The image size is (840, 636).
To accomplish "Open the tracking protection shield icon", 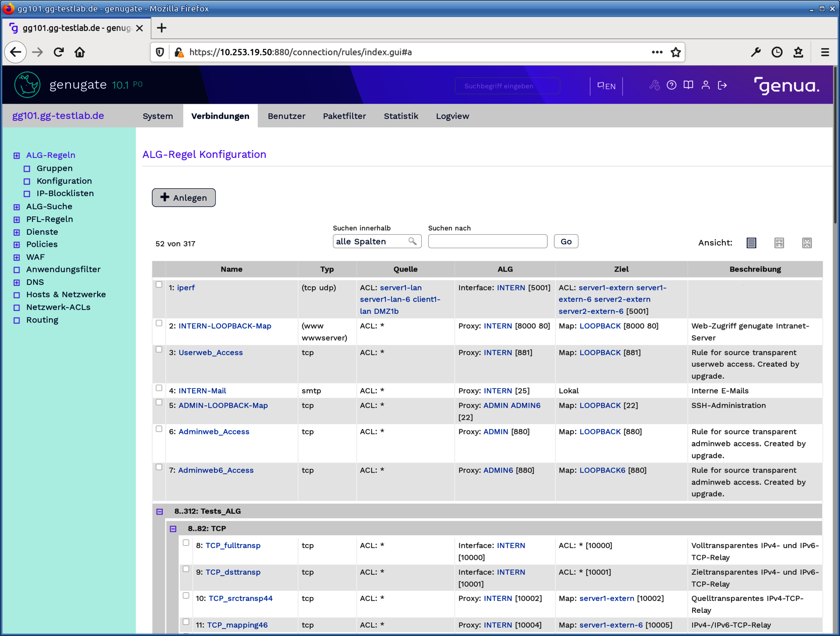I will click(160, 52).
